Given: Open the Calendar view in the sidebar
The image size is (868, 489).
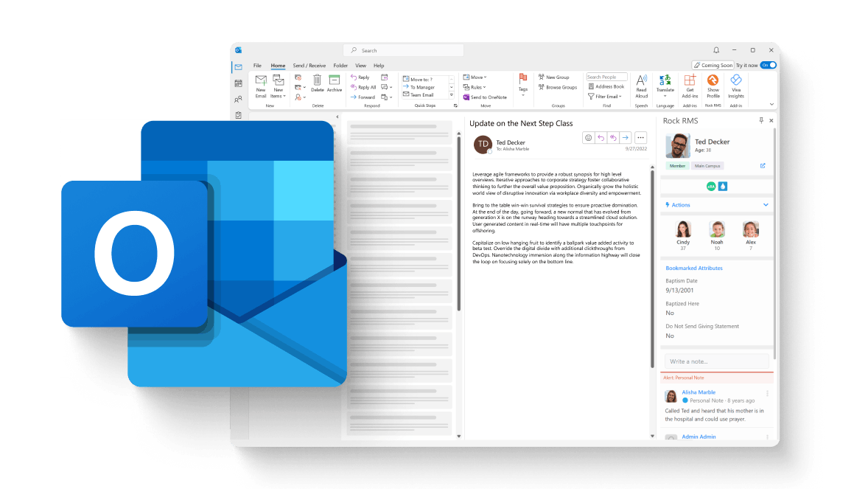Looking at the screenshot, I should pos(239,83).
